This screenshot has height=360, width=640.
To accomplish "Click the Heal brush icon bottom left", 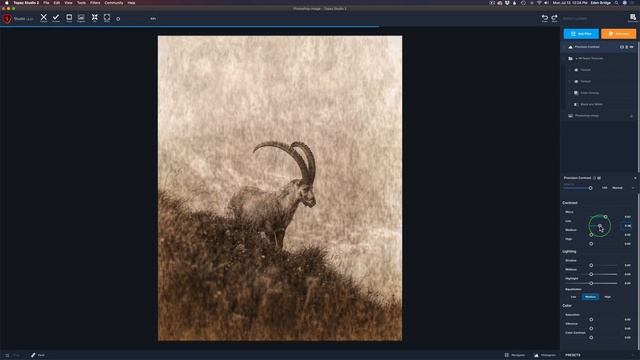I will [x=33, y=355].
